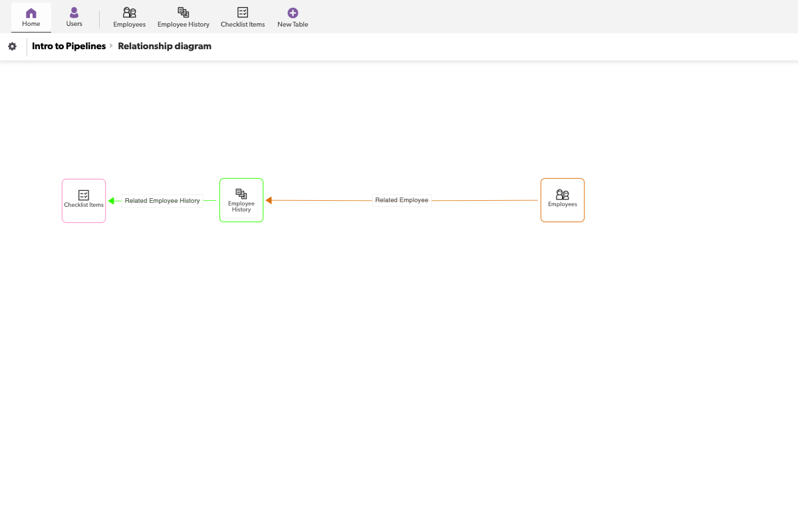Click the orange arrowhead pointing to Employee History
The height and width of the screenshot is (532, 798).
(x=269, y=200)
